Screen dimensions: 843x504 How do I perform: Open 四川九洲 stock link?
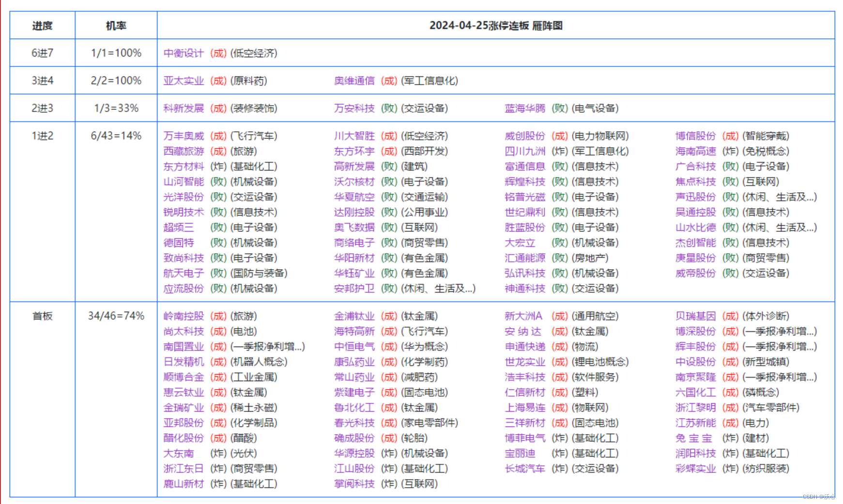tap(525, 152)
